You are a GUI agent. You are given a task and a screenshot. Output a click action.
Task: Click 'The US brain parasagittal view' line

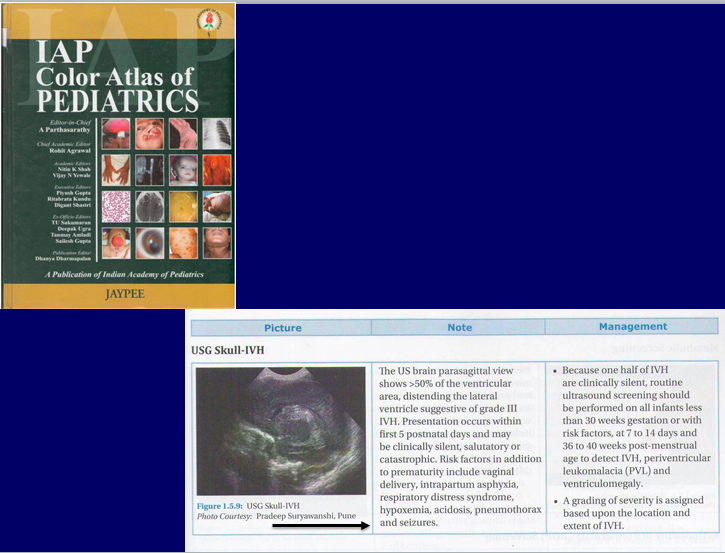point(446,371)
